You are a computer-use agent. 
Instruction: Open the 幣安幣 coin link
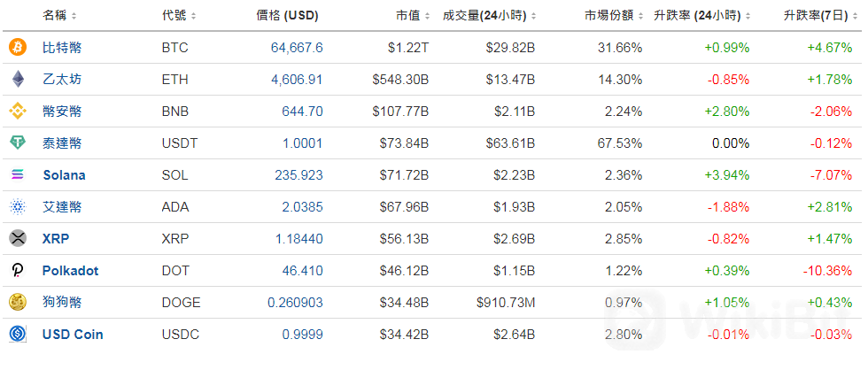(62, 112)
